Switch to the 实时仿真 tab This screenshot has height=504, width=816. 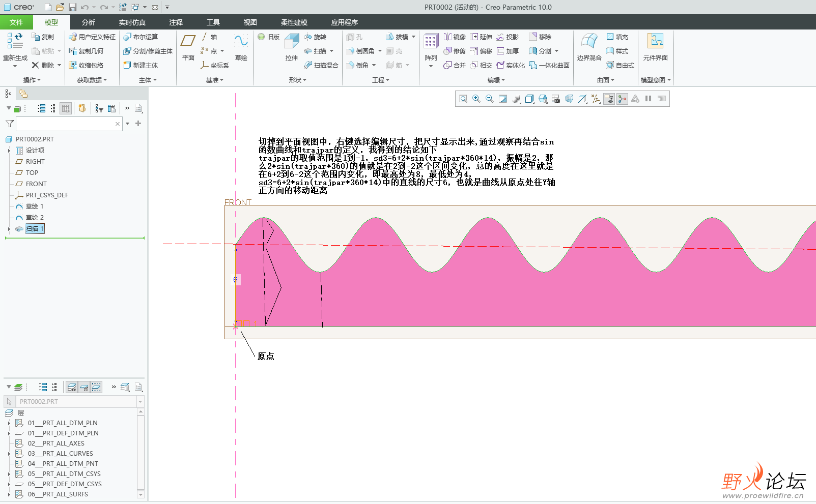pyautogui.click(x=132, y=22)
